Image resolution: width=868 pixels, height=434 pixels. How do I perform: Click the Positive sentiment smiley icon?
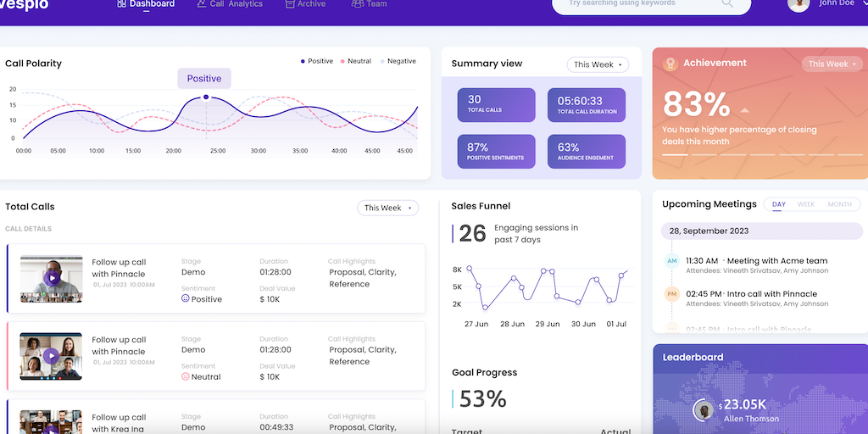click(186, 298)
